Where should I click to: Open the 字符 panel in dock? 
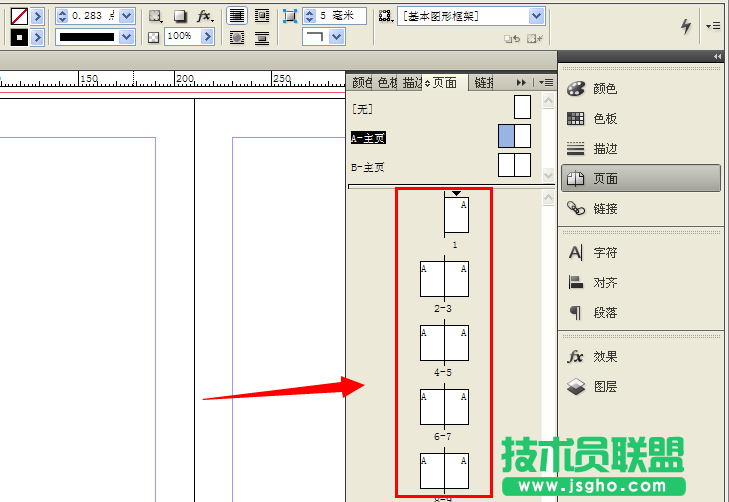pyautogui.click(x=641, y=252)
